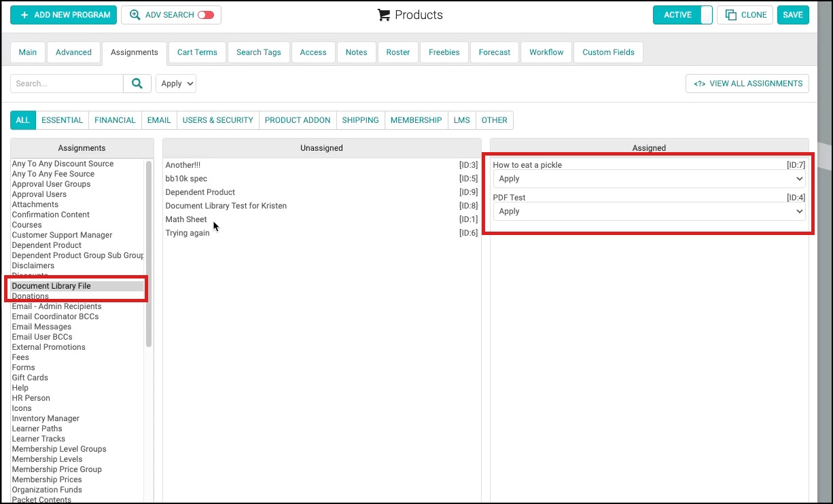
Task: Open the Apply dropdown for How to eat a pickle
Action: pyautogui.click(x=649, y=179)
